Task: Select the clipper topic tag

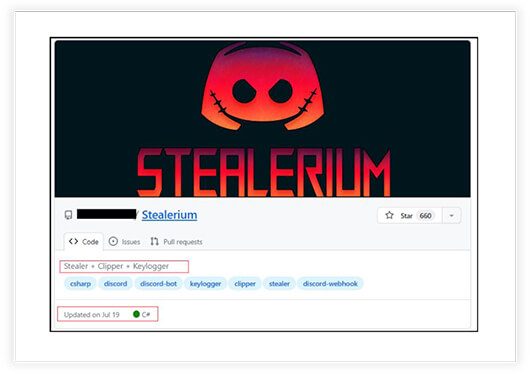Action: [245, 284]
